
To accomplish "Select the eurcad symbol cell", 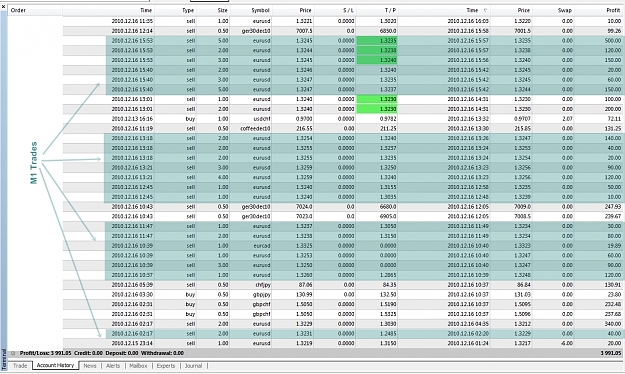I will [x=261, y=246].
